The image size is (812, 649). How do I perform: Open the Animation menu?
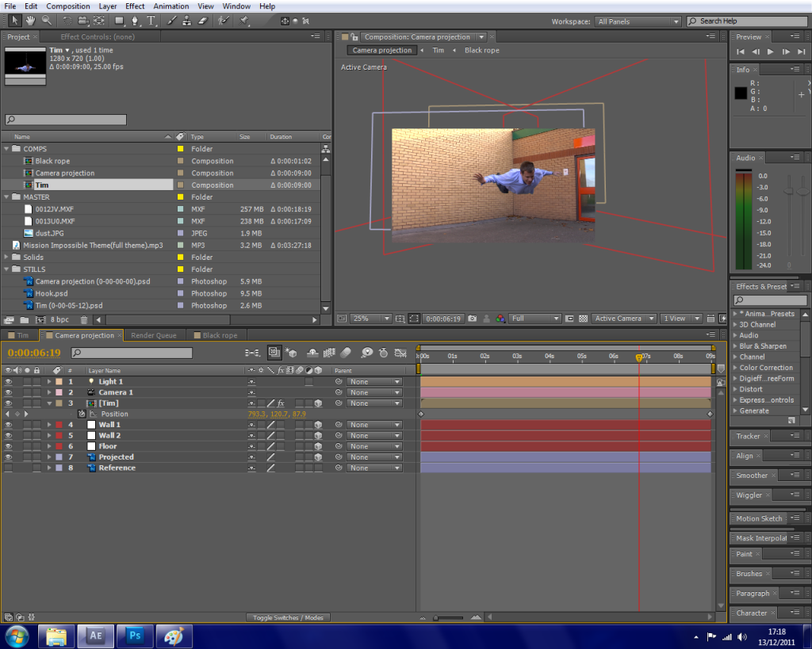click(171, 6)
